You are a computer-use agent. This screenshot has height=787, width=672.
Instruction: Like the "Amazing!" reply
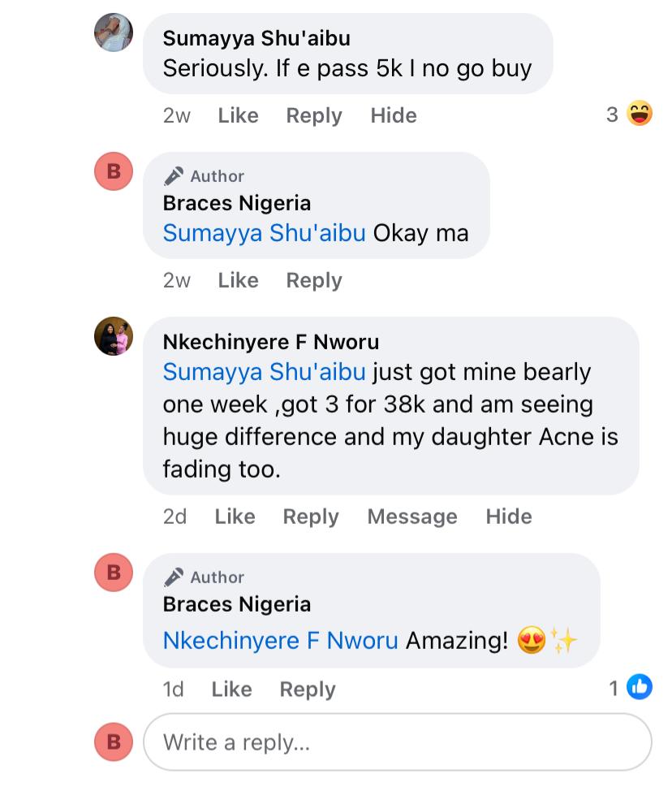pyautogui.click(x=231, y=690)
